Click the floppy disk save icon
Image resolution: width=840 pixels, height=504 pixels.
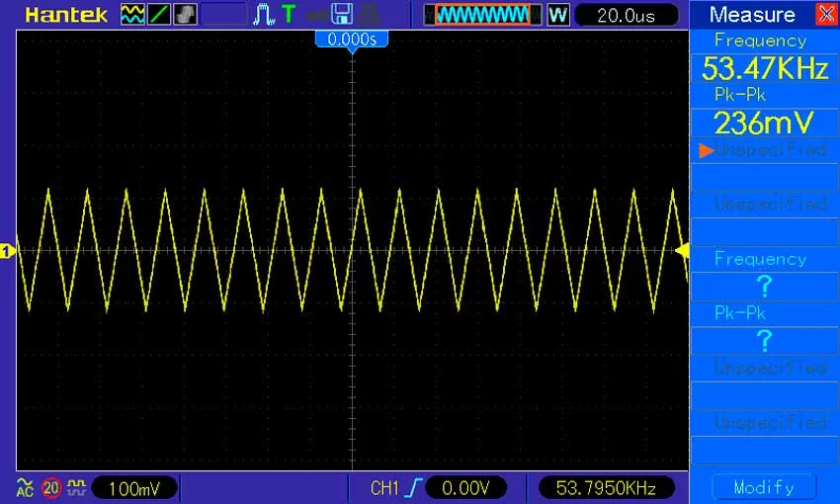coord(342,15)
